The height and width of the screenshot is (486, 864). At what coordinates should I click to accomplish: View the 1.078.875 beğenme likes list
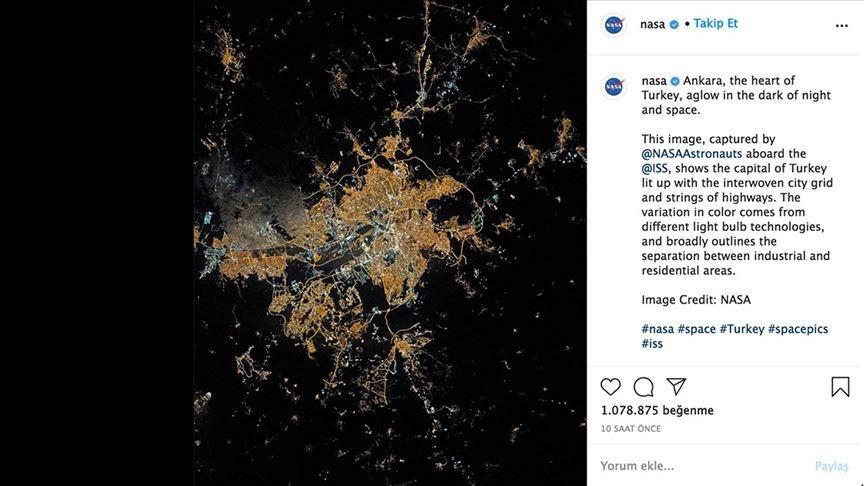657,410
